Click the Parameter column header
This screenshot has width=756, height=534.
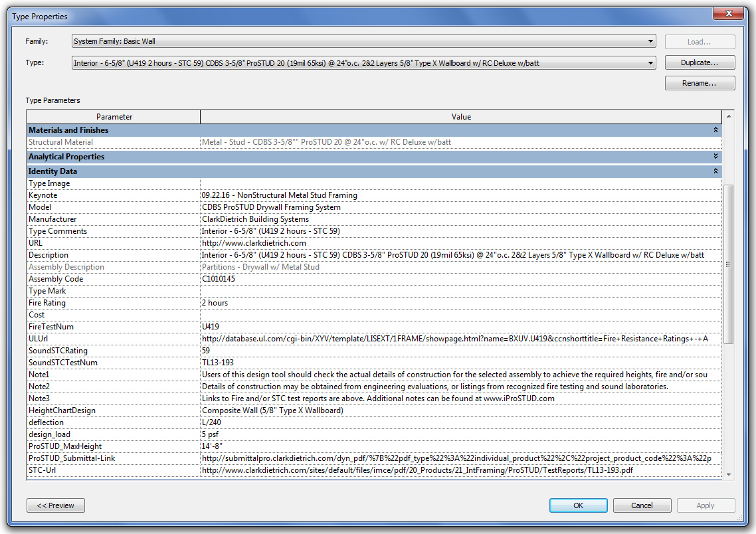[x=114, y=117]
